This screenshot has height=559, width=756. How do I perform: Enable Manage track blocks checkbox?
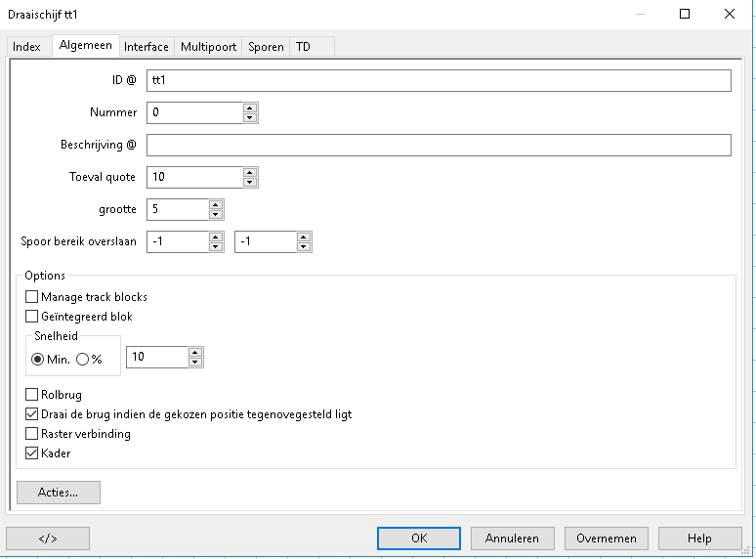tap(32, 297)
